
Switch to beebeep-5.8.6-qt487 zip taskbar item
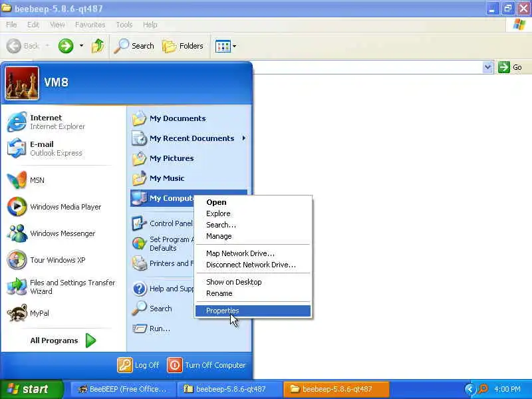click(229, 389)
